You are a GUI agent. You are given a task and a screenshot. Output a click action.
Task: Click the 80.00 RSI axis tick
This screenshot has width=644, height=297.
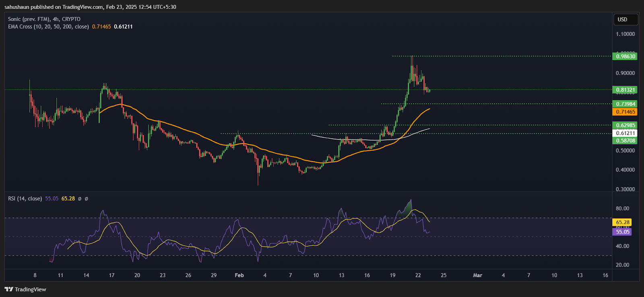[622, 208]
